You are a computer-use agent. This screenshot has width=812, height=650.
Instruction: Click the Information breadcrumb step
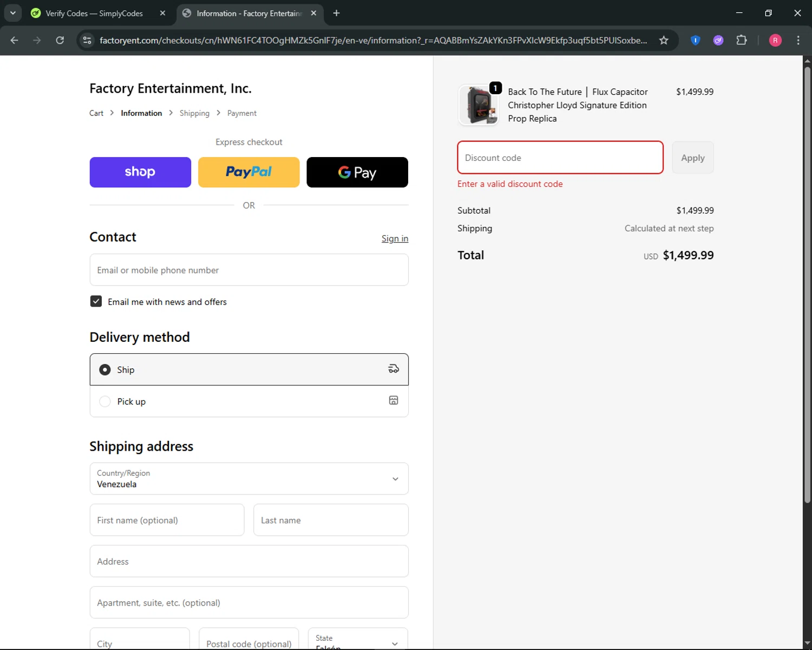tap(141, 113)
